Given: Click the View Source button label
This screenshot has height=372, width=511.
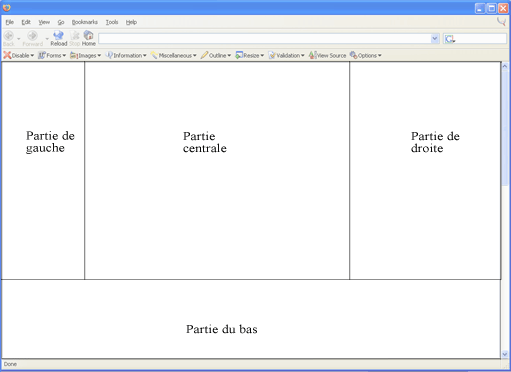Looking at the screenshot, I should pyautogui.click(x=331, y=56).
